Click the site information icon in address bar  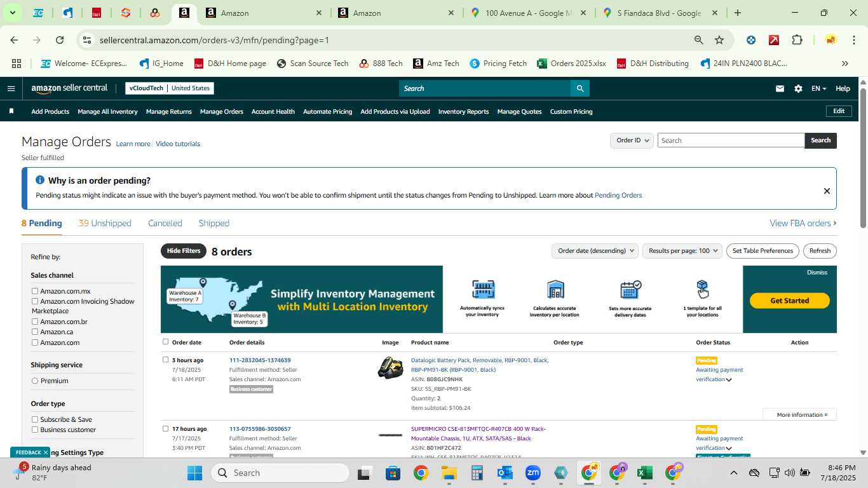click(x=88, y=40)
